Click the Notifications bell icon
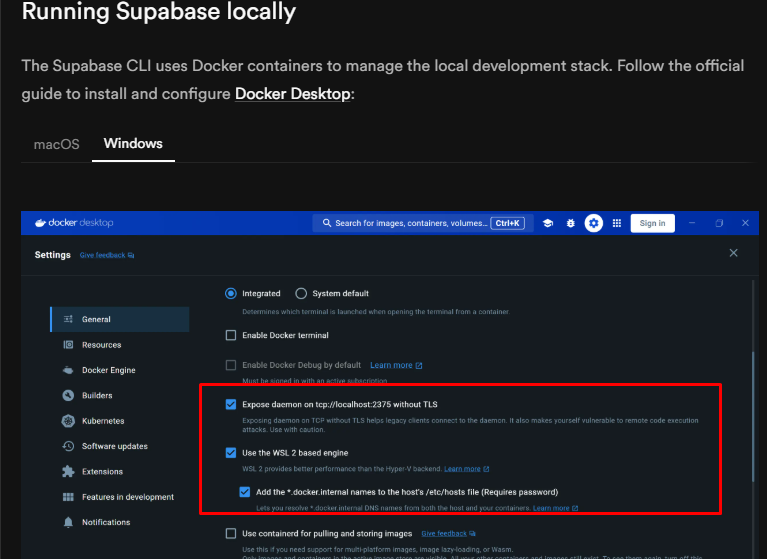 [68, 522]
